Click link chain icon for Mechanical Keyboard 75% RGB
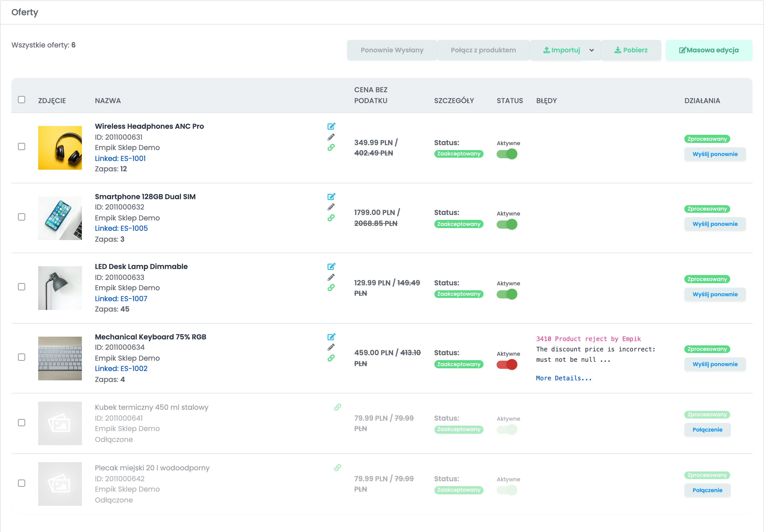The image size is (764, 532). (x=331, y=358)
